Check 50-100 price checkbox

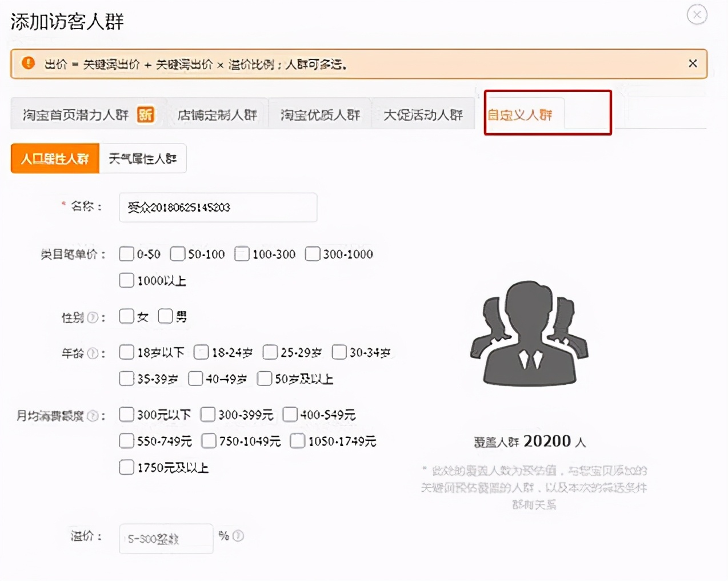pyautogui.click(x=178, y=254)
